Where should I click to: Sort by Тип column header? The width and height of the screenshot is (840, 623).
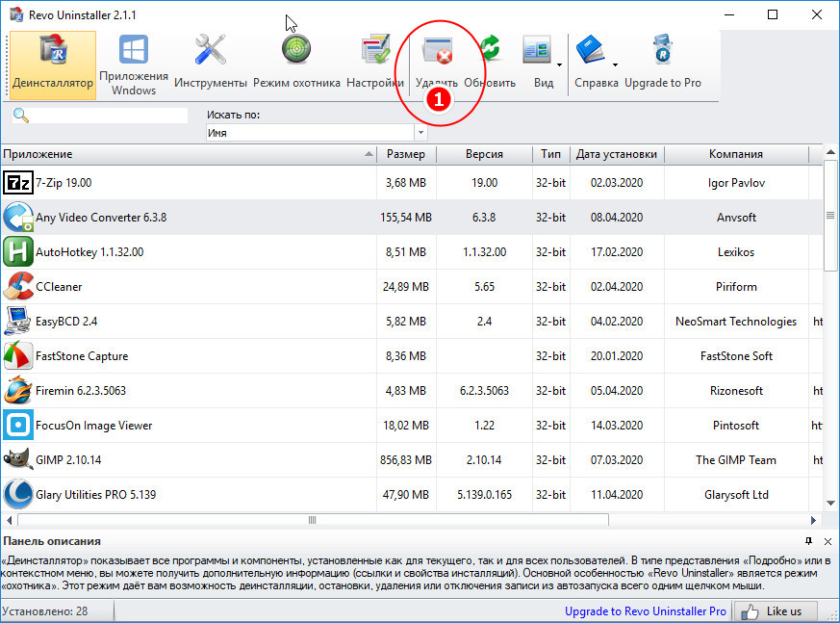pos(550,154)
